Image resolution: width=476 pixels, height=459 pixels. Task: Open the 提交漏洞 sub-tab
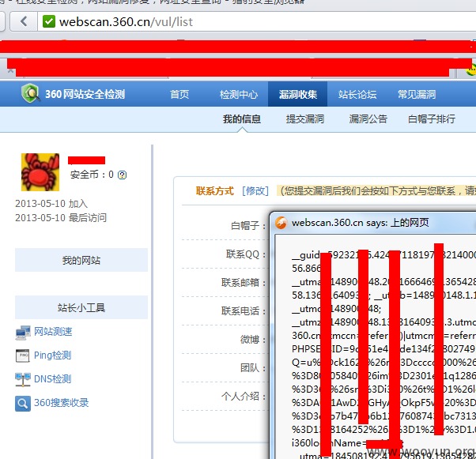[304, 119]
